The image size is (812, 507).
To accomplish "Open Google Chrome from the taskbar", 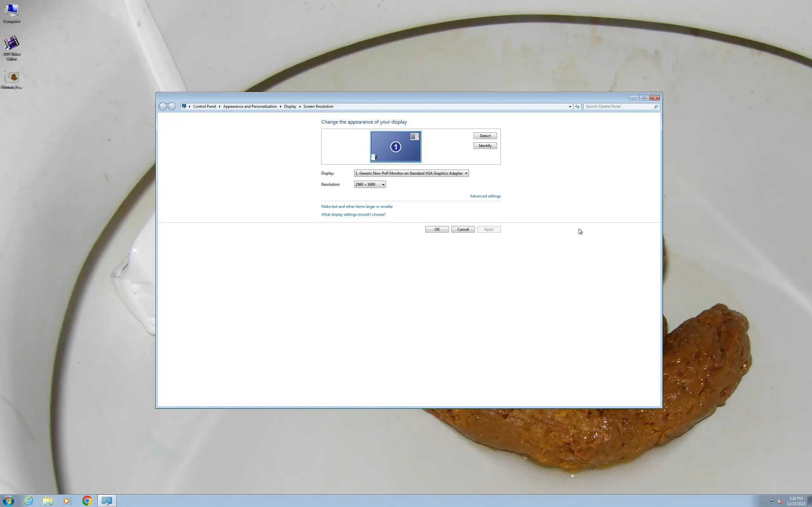I will (87, 501).
